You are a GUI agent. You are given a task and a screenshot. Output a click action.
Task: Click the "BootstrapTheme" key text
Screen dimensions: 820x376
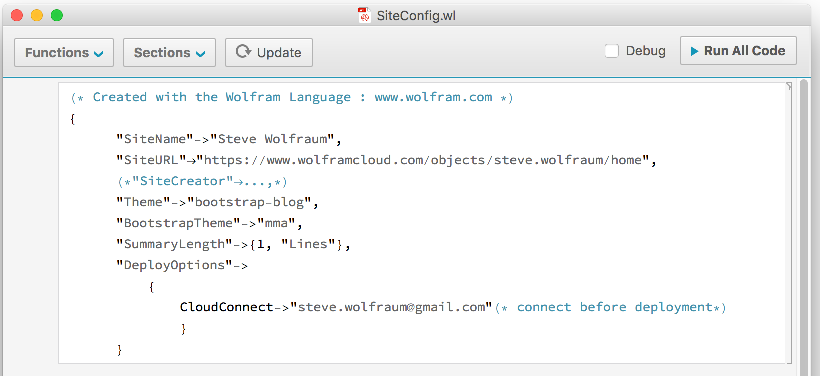pos(178,223)
